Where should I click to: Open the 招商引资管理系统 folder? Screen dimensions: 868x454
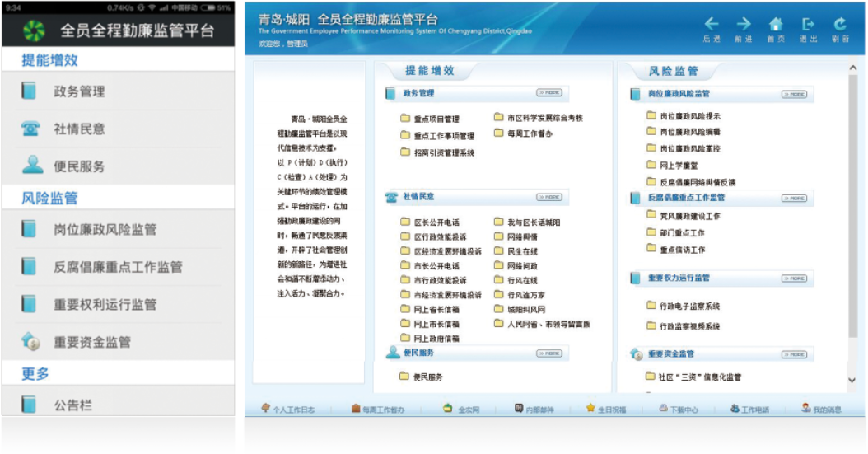tap(437, 152)
